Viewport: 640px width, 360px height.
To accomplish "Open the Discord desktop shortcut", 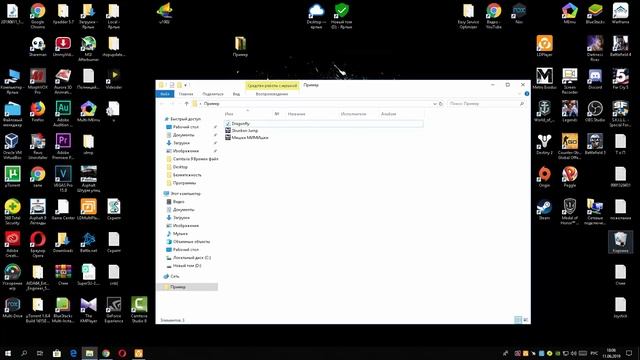I will [x=595, y=79].
